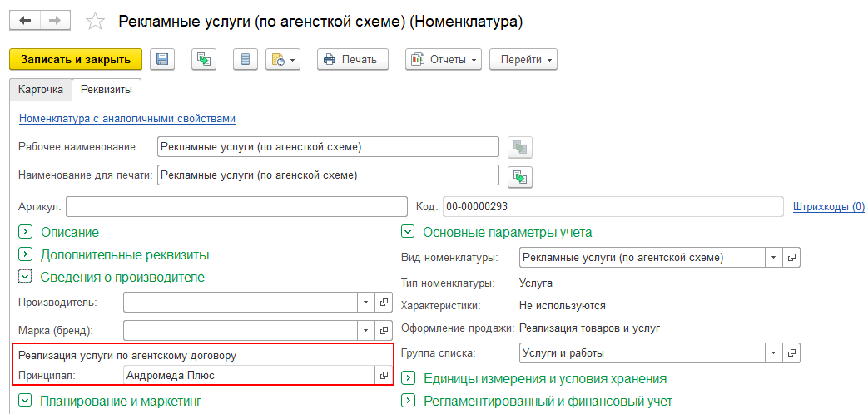
Task: Open the Принципал field's open-form icon
Action: 384,375
